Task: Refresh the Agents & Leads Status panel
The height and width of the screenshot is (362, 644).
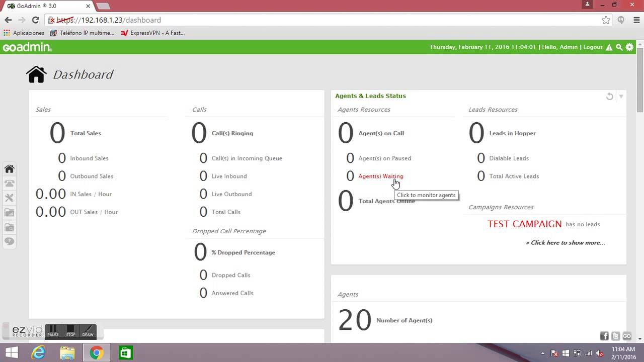Action: [609, 97]
